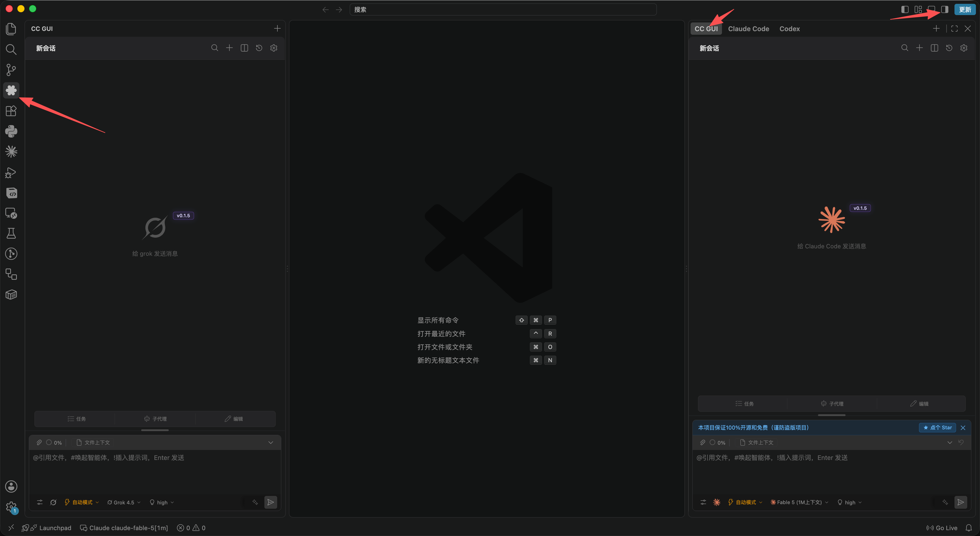Open the errors and warnings count in the status bar

tap(191, 528)
